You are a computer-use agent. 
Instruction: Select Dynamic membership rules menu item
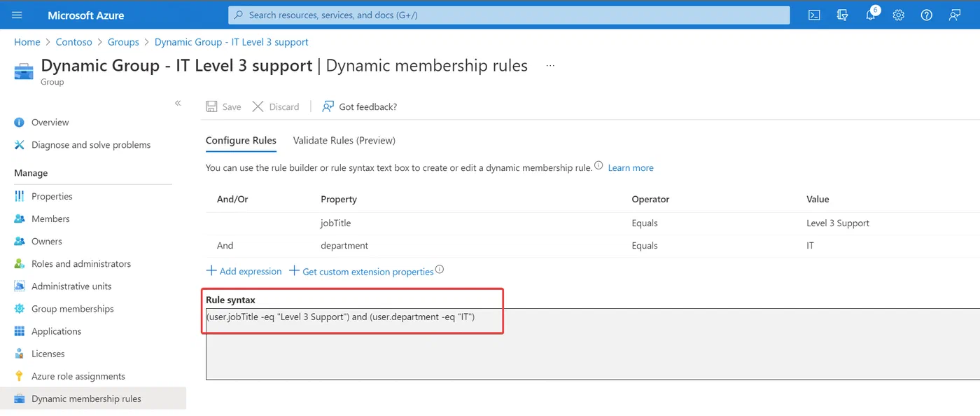(x=93, y=398)
